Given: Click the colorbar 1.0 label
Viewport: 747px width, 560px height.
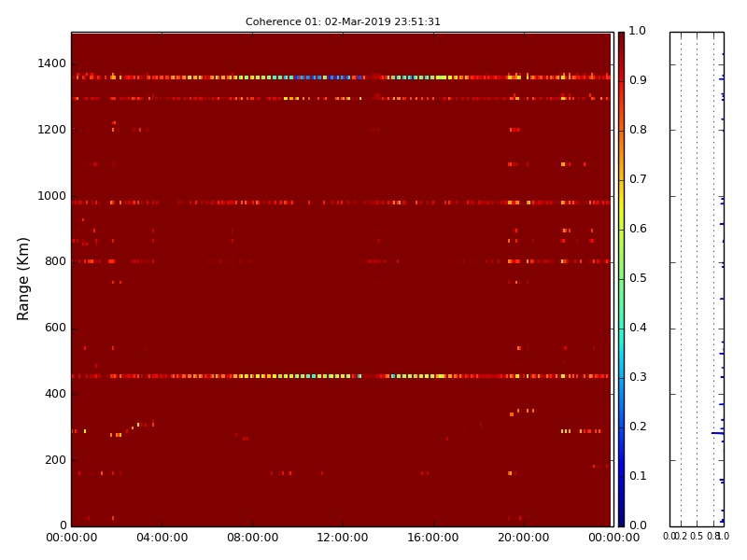Looking at the screenshot, I should (638, 31).
